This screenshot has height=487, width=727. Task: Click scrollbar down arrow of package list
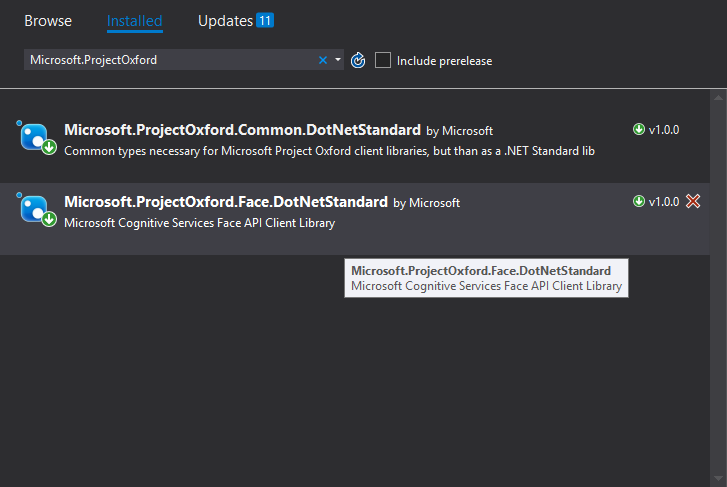click(x=718, y=479)
